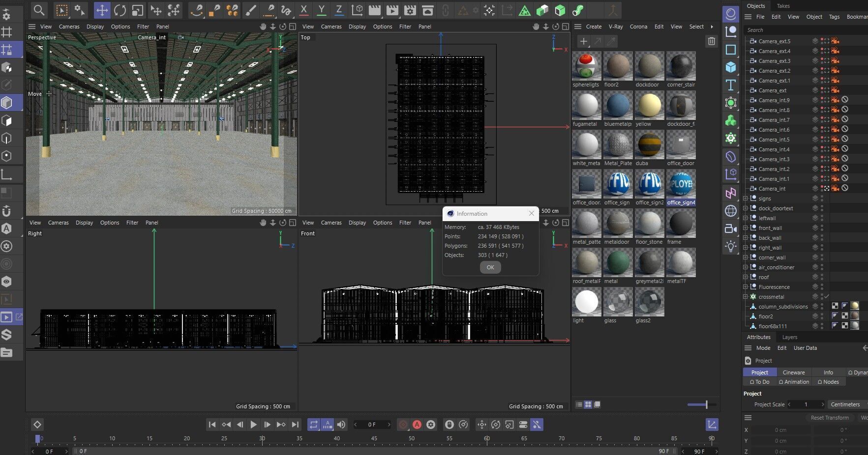Click the search magnifier icon
This screenshot has height=455, width=868.
pos(39,10)
